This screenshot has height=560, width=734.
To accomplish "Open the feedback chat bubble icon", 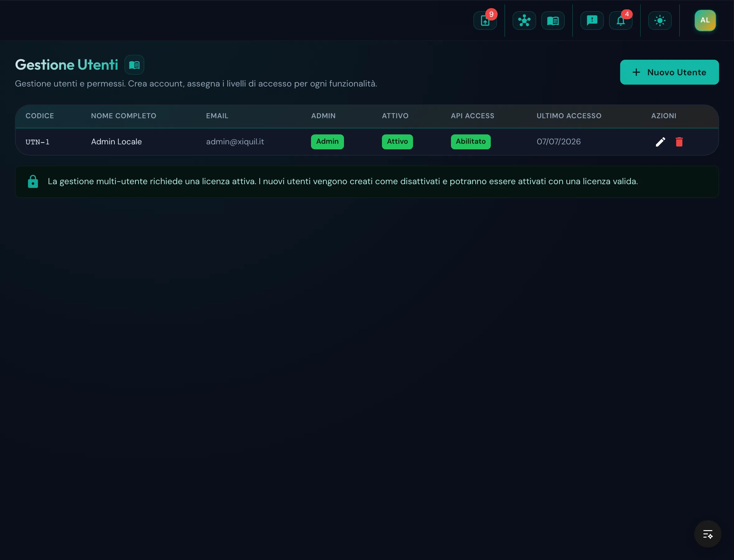I will [x=592, y=21].
